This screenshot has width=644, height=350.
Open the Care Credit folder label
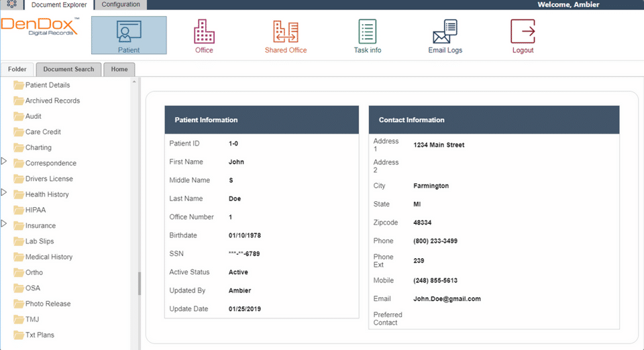[43, 131]
